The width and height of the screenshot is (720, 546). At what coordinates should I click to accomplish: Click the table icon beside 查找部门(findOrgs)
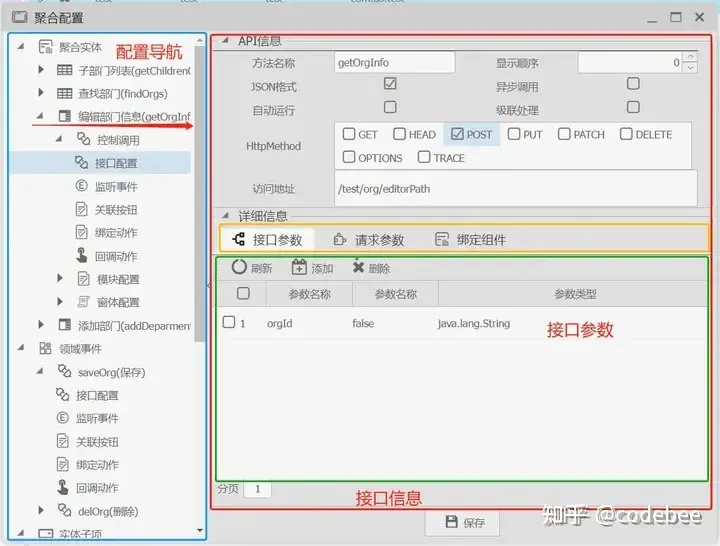click(64, 93)
